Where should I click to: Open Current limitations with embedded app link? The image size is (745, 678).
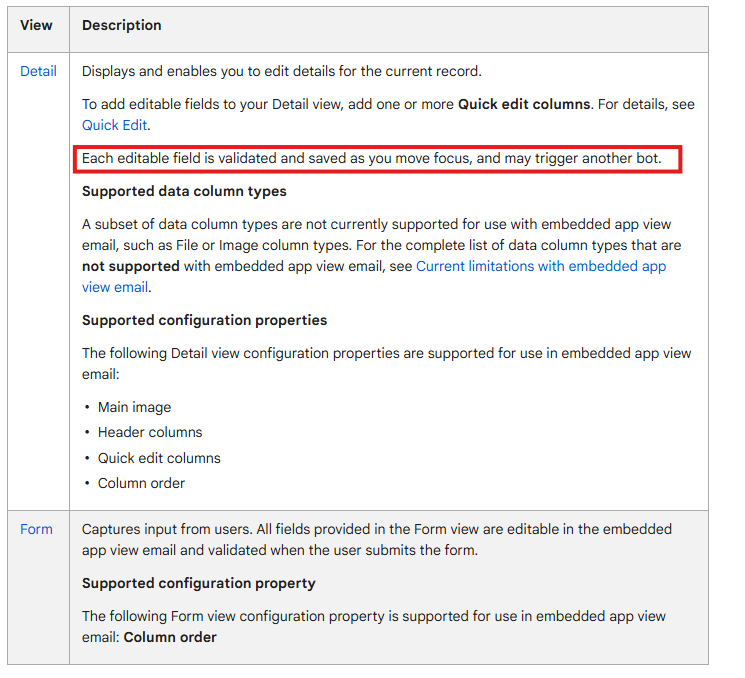[541, 267]
